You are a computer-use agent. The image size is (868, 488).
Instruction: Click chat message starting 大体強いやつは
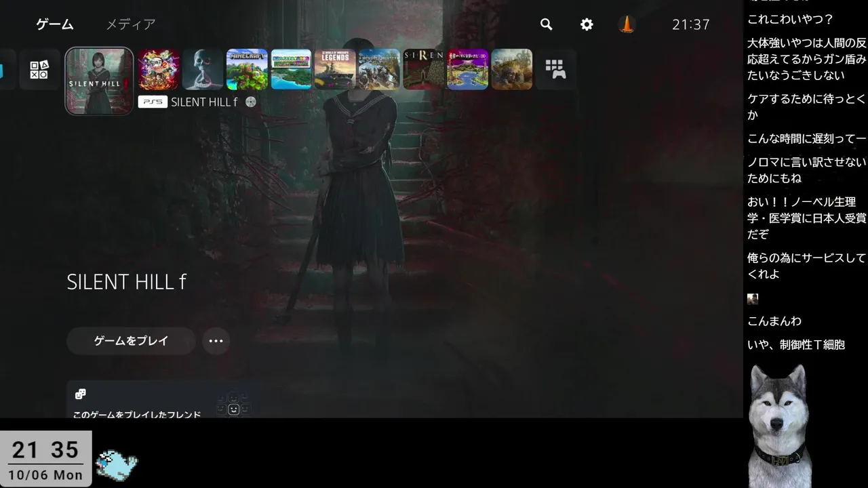pyautogui.click(x=807, y=59)
